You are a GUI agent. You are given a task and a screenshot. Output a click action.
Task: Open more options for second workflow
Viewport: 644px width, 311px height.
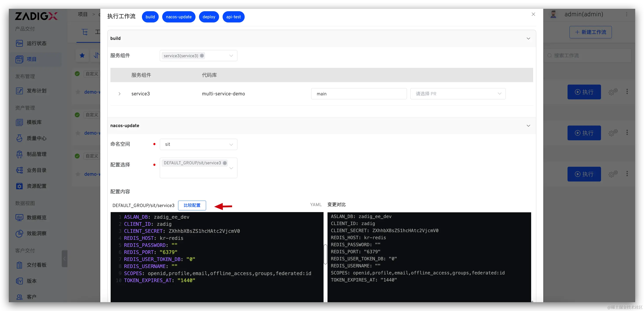[x=627, y=133]
